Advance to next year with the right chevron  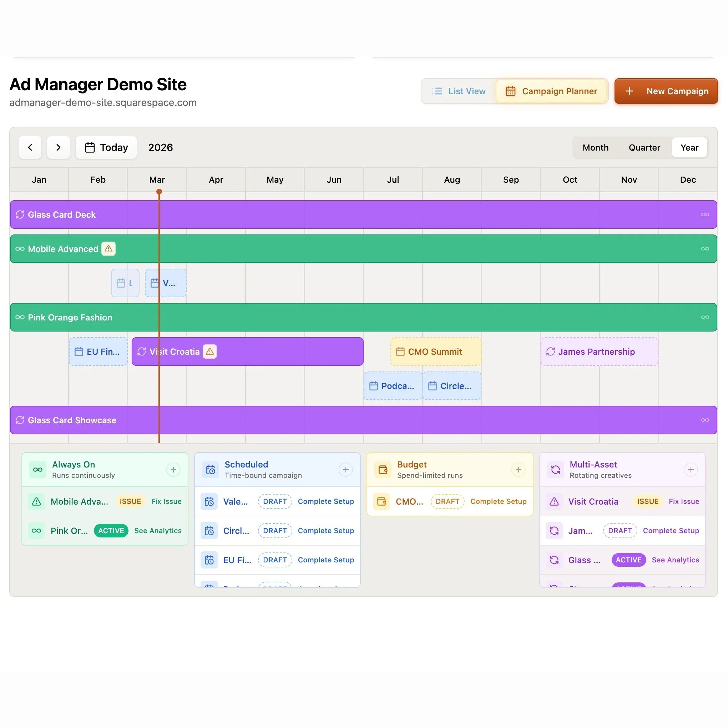(x=59, y=147)
